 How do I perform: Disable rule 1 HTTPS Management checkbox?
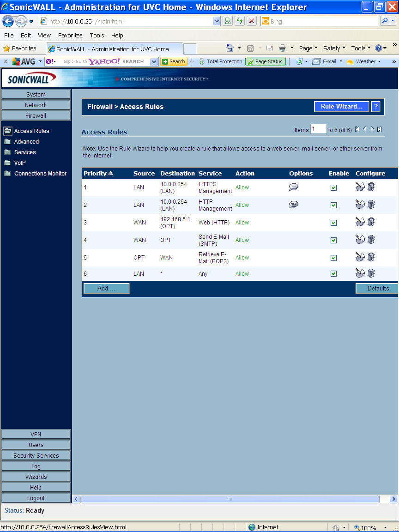[x=333, y=187]
